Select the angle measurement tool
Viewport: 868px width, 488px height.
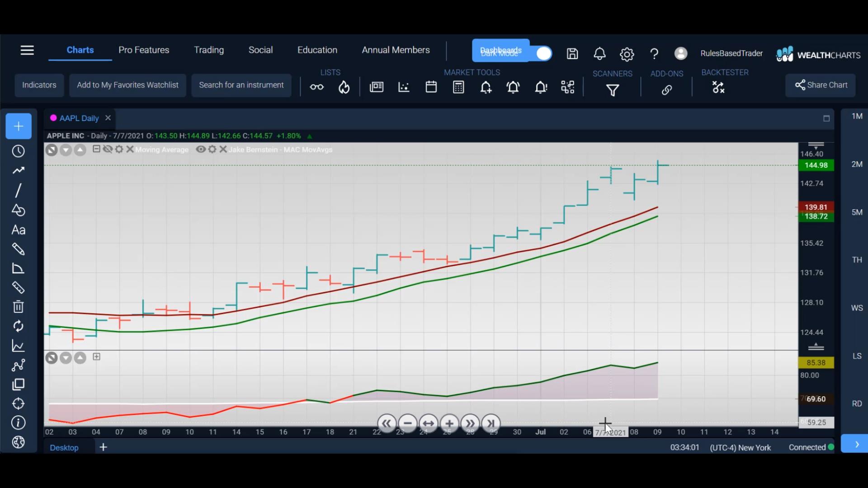tap(18, 268)
